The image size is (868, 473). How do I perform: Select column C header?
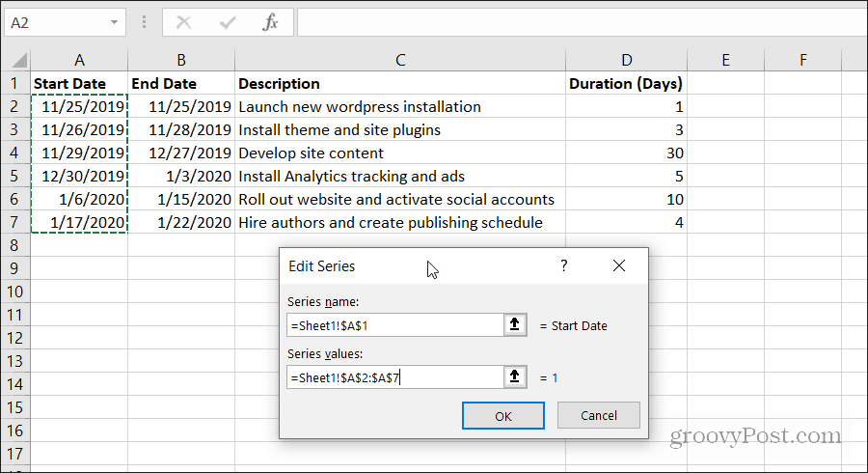point(400,60)
